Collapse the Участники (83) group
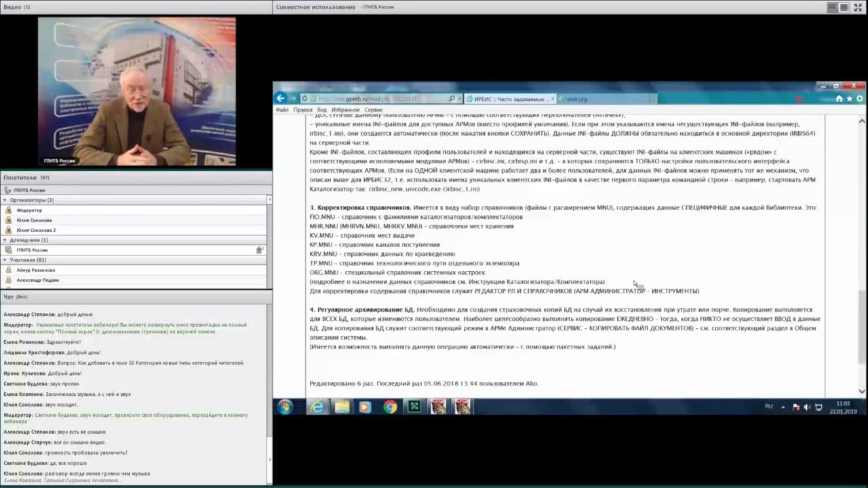Screen dimensions: 868x488 (x=6, y=260)
